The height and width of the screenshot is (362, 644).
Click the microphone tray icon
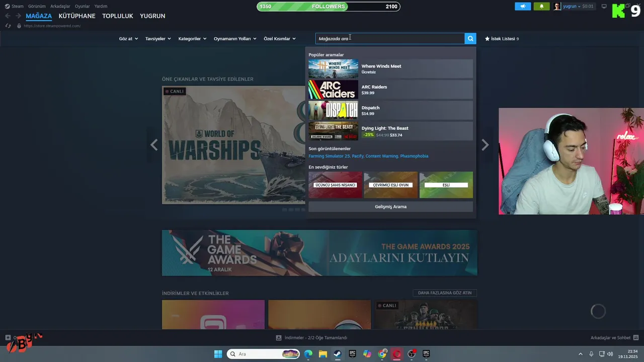coord(591,354)
